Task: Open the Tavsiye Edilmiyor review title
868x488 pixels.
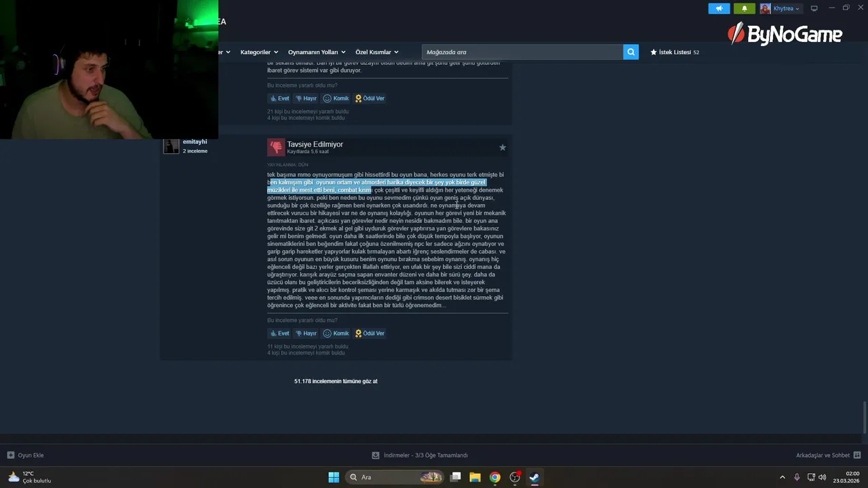Action: pos(315,144)
